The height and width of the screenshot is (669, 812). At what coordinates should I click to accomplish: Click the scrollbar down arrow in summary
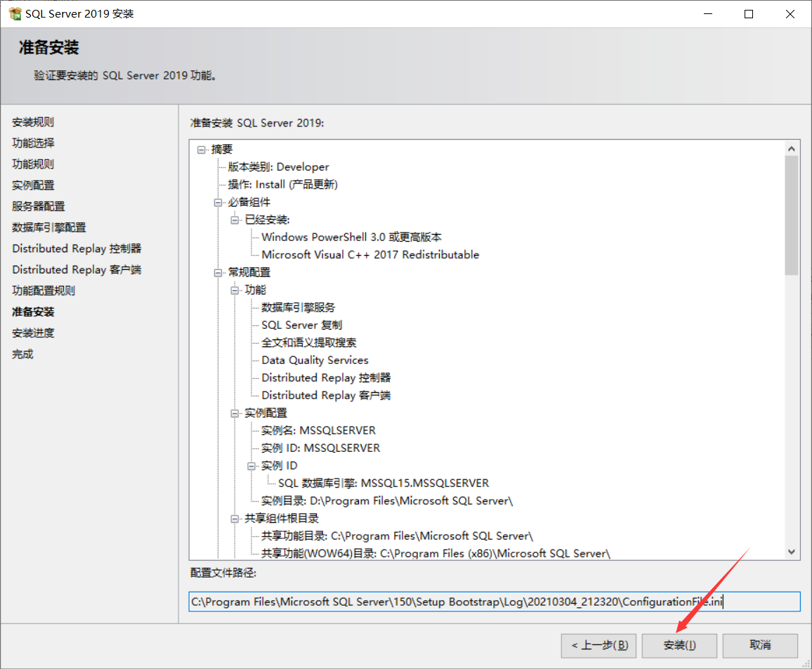(792, 552)
